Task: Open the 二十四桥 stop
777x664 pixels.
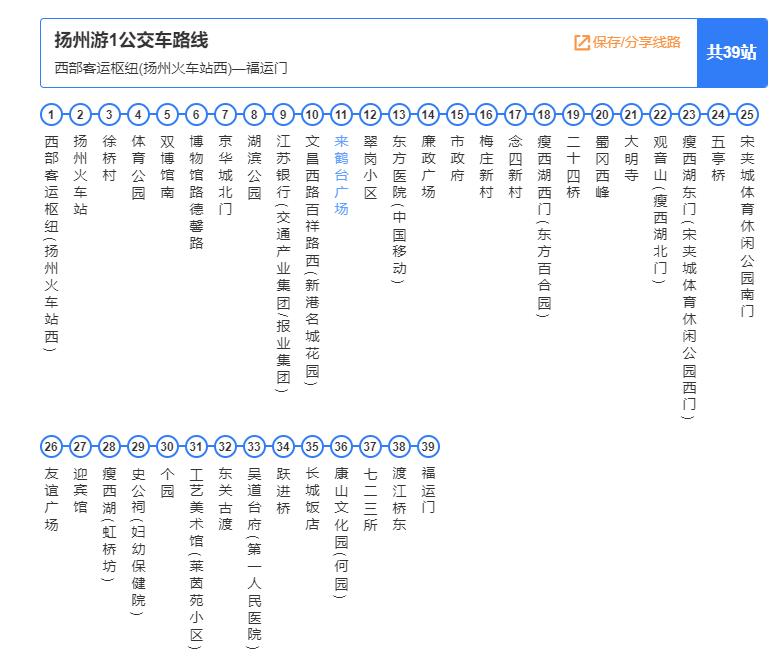Action: tap(573, 166)
